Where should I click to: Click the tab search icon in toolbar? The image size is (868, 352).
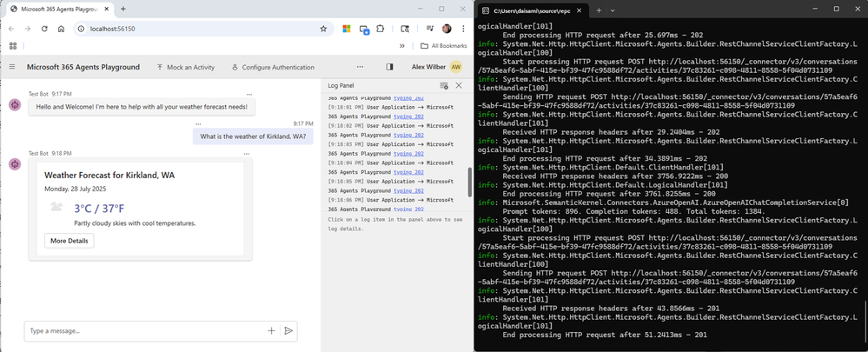point(405,29)
